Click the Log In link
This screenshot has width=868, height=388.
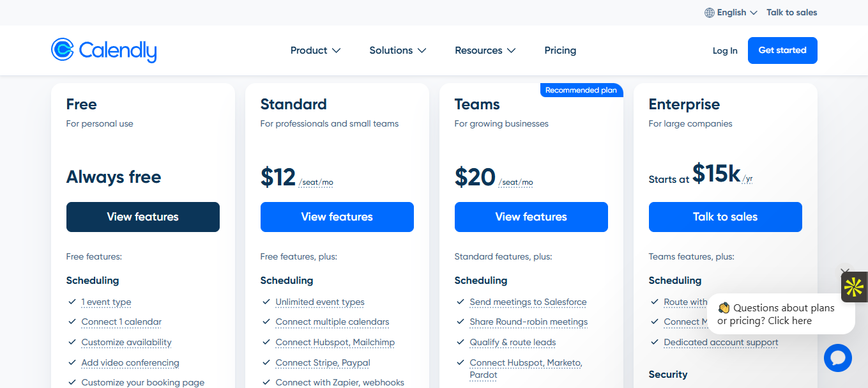725,50
